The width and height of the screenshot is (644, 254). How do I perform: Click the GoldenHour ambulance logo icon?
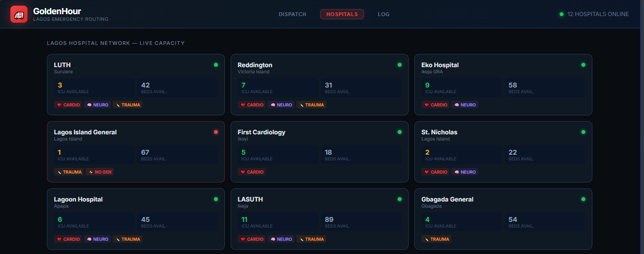19,14
